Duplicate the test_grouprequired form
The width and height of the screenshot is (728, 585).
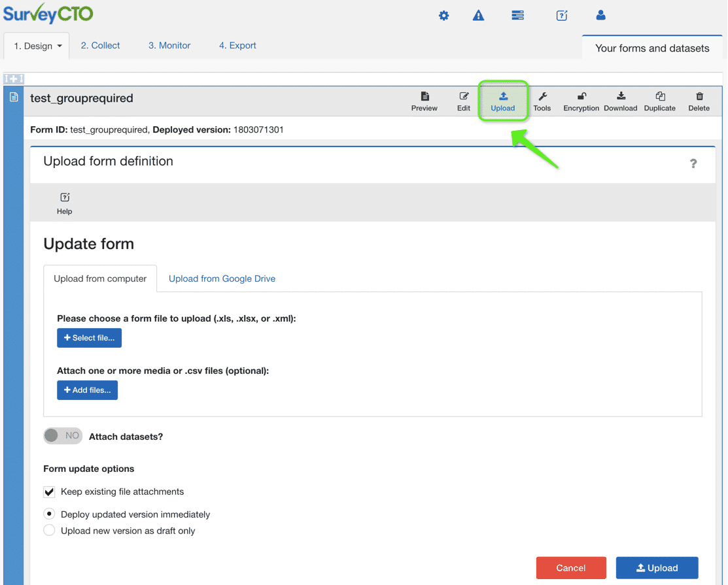[x=660, y=101]
